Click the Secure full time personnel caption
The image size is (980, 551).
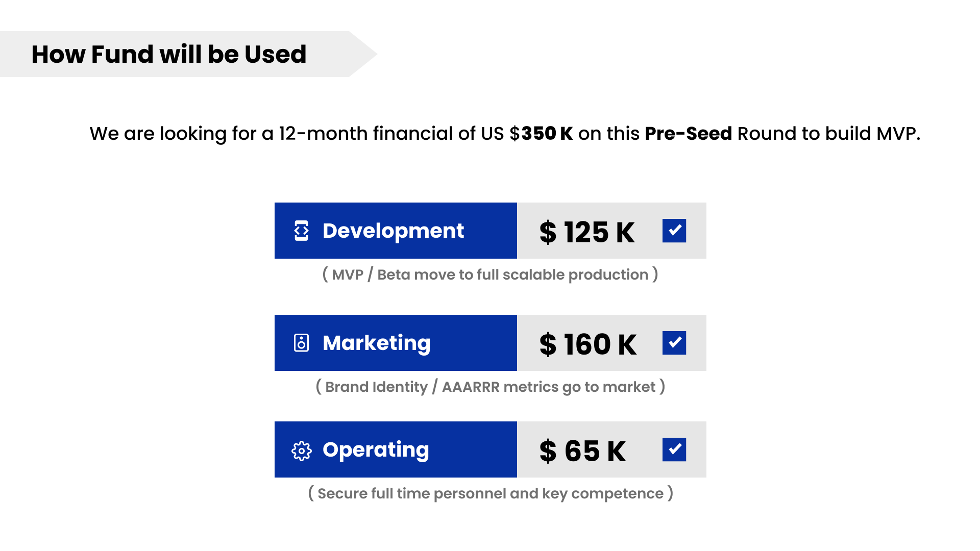[x=490, y=493]
